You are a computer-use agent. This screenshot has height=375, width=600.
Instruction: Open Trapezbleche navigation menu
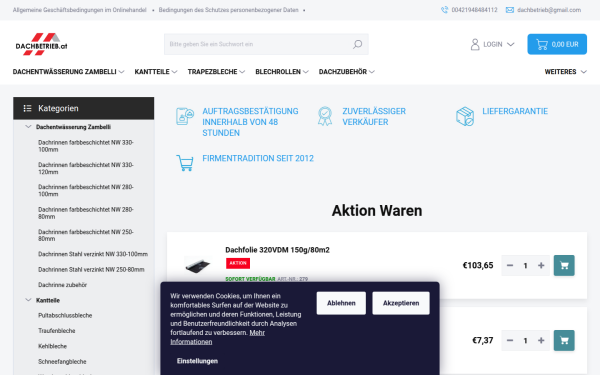216,72
